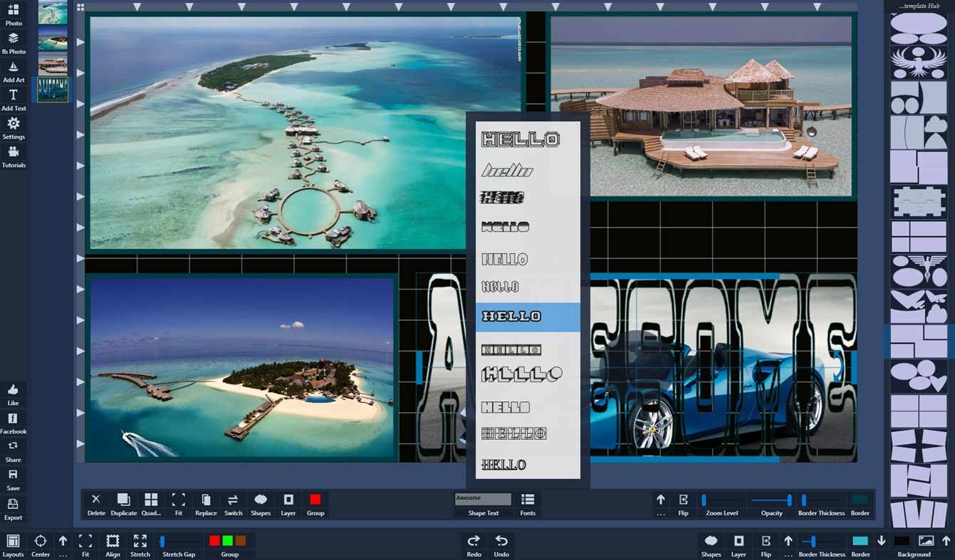
Task: Click the Like thumbs-up icon
Action: (x=13, y=389)
